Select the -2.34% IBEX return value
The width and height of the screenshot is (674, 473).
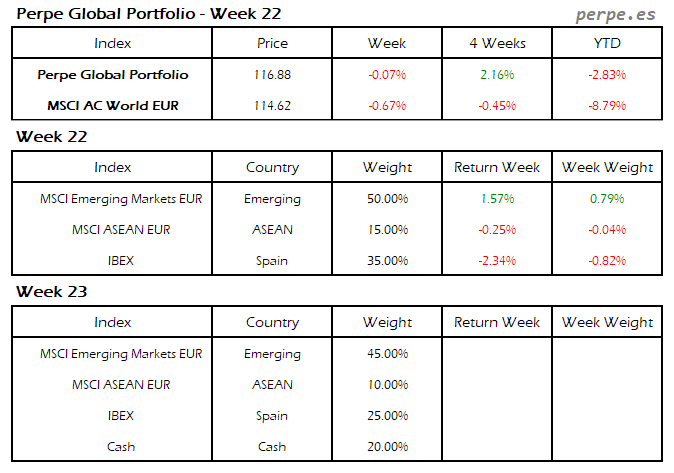coord(497,261)
